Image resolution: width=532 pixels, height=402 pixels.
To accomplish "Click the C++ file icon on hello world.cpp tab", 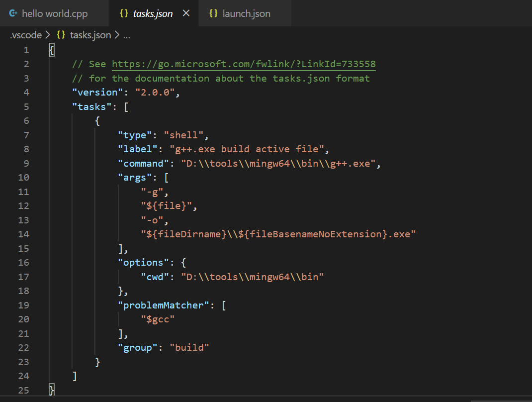I will tap(13, 13).
